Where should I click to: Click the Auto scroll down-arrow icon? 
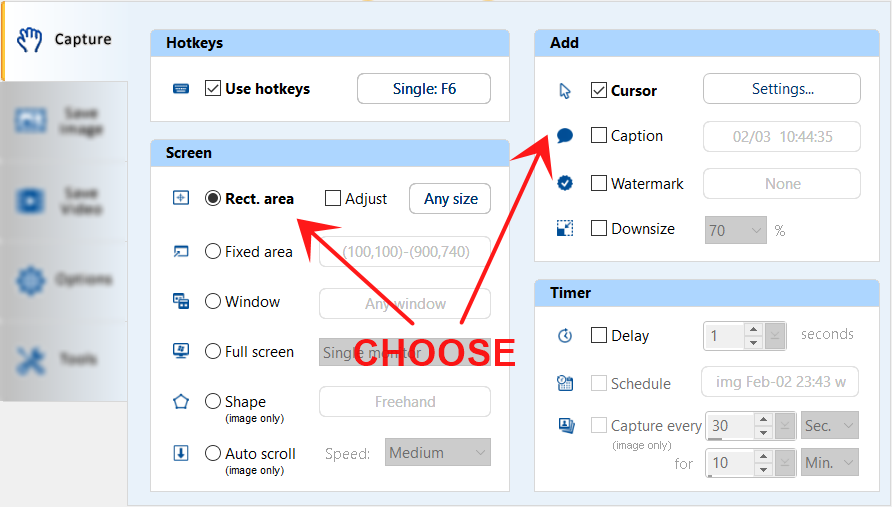181,453
